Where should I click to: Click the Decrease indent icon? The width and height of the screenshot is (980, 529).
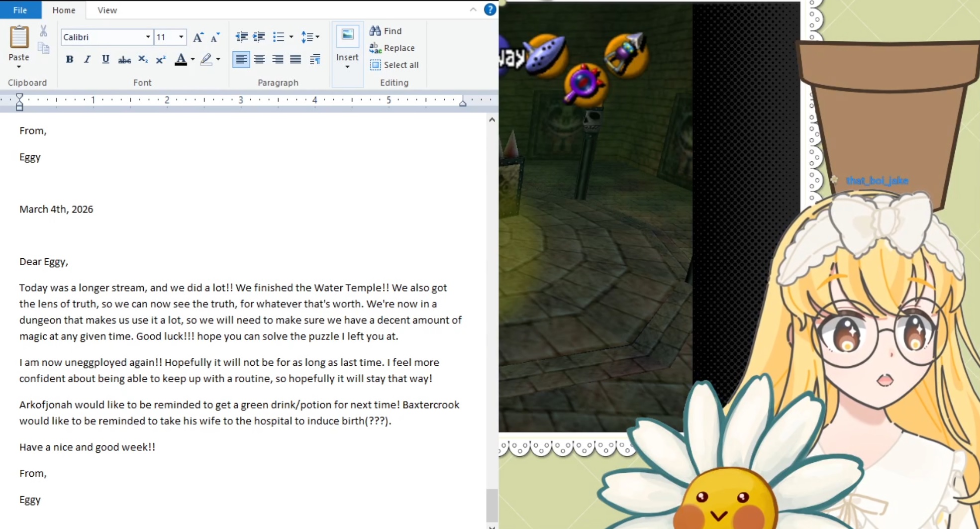(x=242, y=36)
